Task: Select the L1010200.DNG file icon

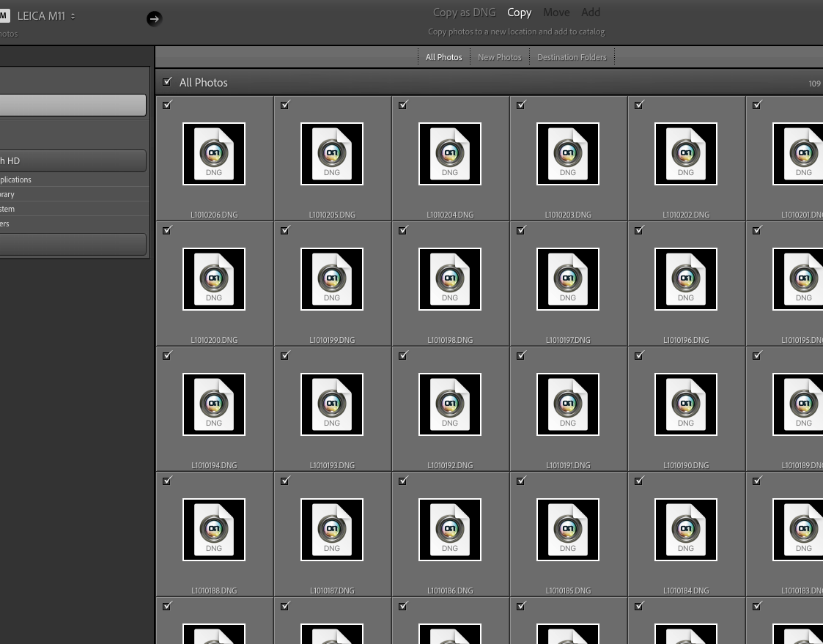Action: click(x=213, y=279)
